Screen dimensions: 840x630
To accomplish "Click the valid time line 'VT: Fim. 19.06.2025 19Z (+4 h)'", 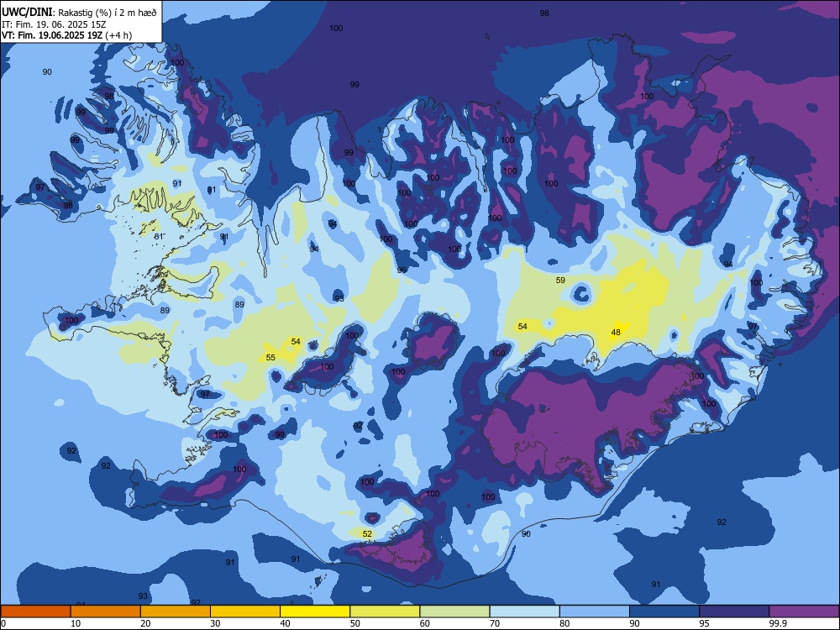I will point(66,35).
